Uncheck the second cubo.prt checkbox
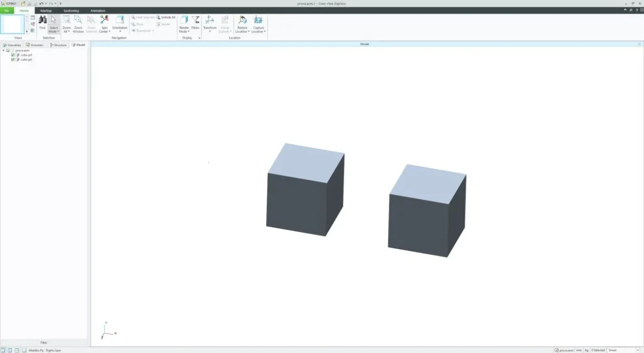Viewport: 644px width, 353px height. (13, 60)
